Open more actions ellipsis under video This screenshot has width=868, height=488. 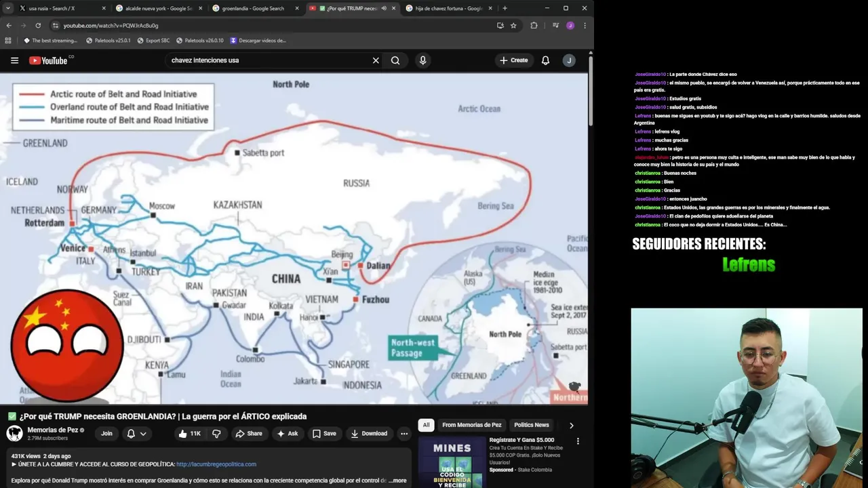pyautogui.click(x=404, y=434)
